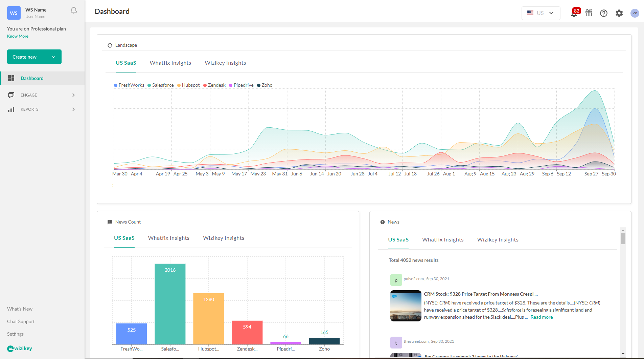The image size is (644, 359).
Task: Click the 'Sep 27 - Sep 30' axis label
Action: 600,174
